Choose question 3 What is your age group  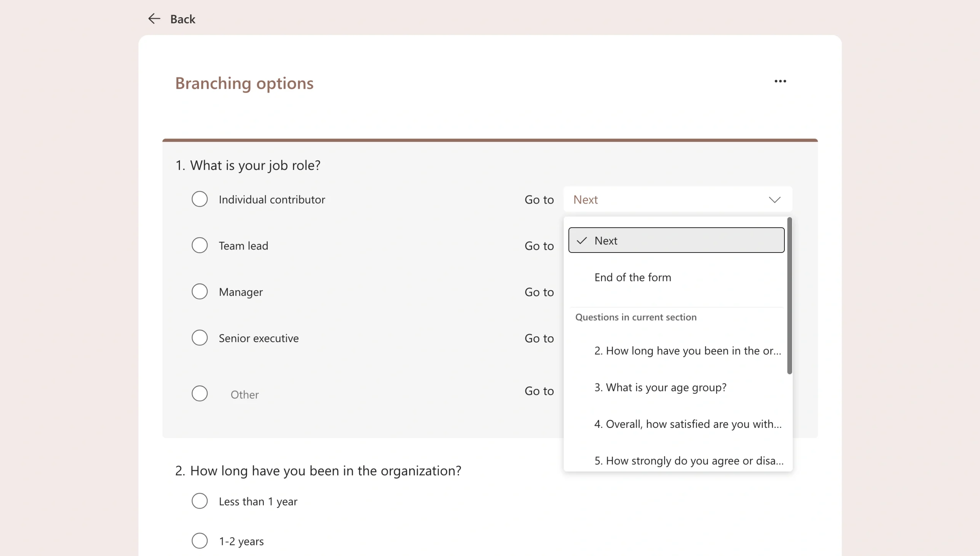tap(676, 388)
